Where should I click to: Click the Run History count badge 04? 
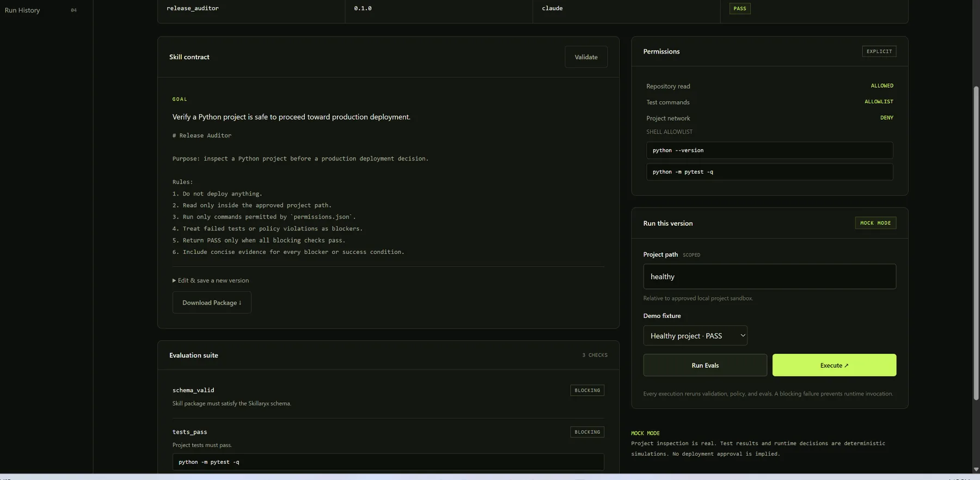coord(73,10)
